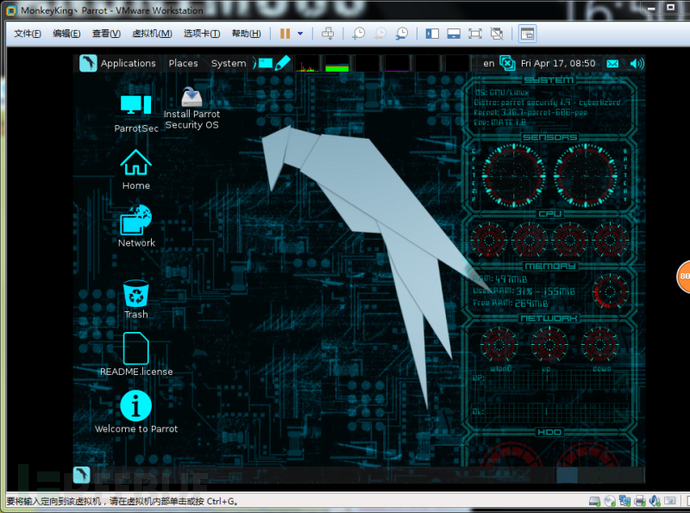Select the highlighted workspace in bottom panel switcher
This screenshot has height=513, width=690.
click(x=567, y=475)
